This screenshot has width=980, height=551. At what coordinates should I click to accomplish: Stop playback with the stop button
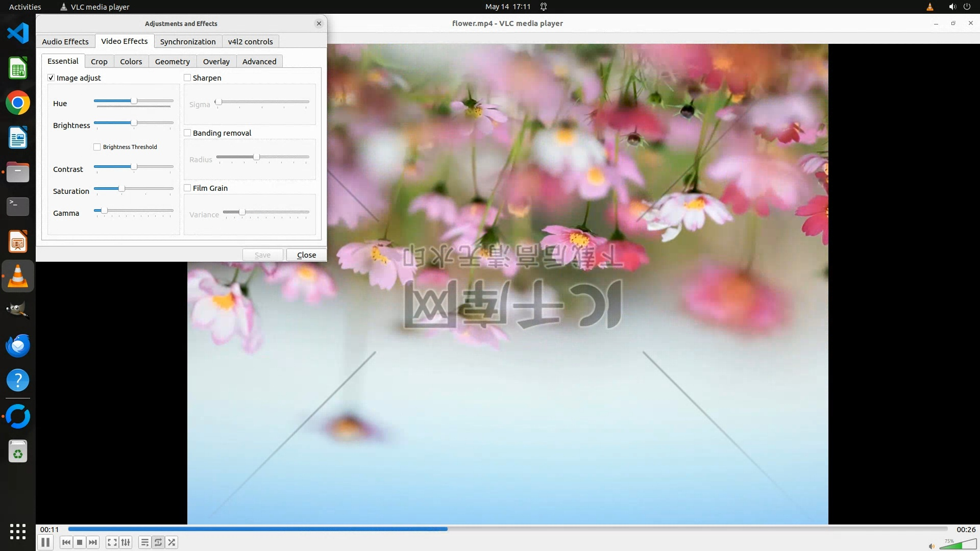pos(80,542)
